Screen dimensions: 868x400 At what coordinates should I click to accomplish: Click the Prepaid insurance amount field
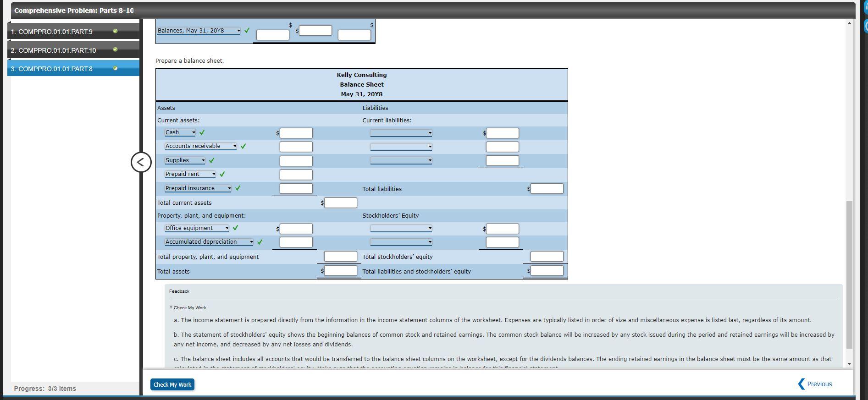coord(296,188)
